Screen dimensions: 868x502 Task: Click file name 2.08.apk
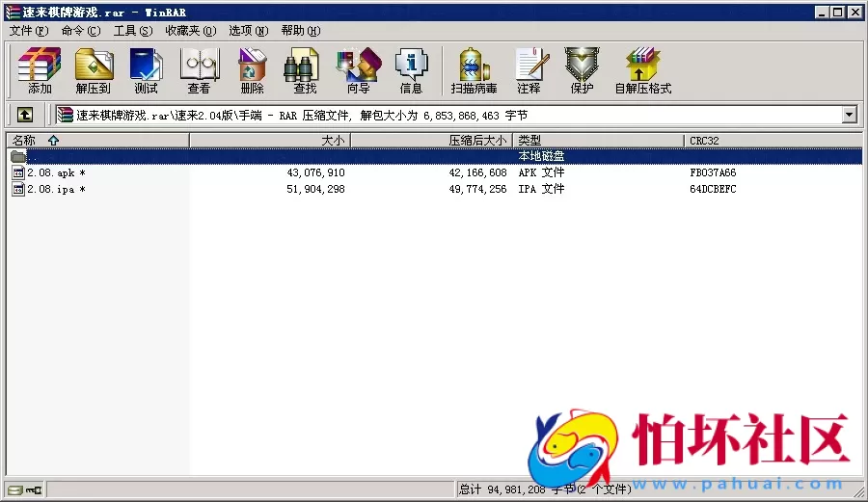(x=51, y=173)
